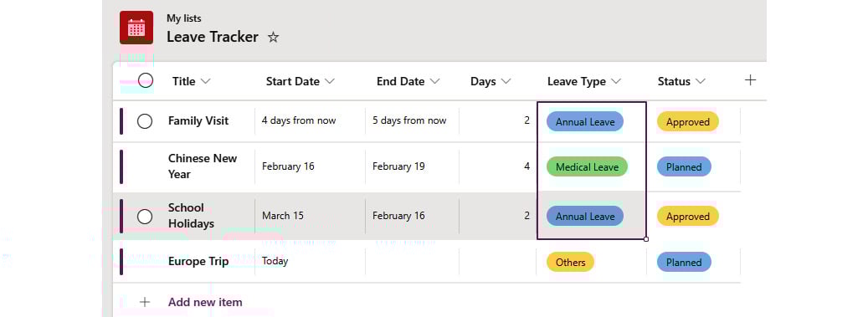Expand the Status column menu
Viewport: 868px width, 317px height.
tap(701, 81)
